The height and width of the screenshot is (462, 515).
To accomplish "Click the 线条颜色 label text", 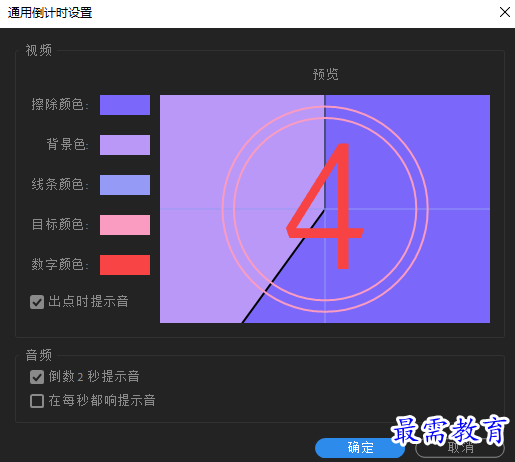I will pyautogui.click(x=60, y=185).
